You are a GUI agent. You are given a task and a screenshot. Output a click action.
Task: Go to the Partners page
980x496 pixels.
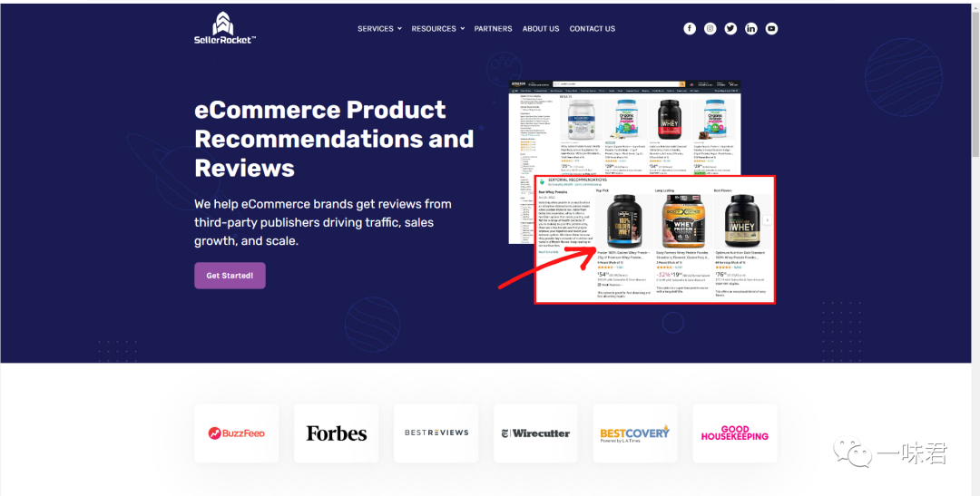point(493,29)
